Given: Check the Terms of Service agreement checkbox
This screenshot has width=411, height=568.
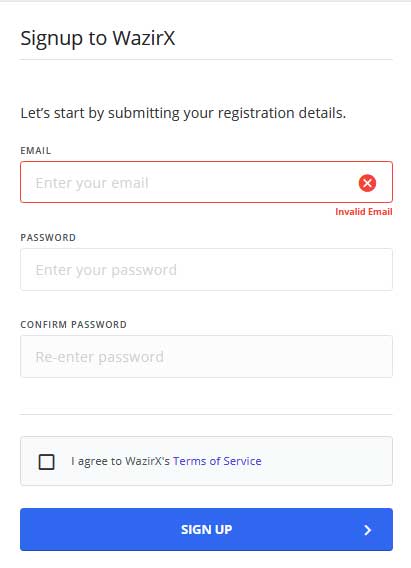Looking at the screenshot, I should click(x=46, y=462).
